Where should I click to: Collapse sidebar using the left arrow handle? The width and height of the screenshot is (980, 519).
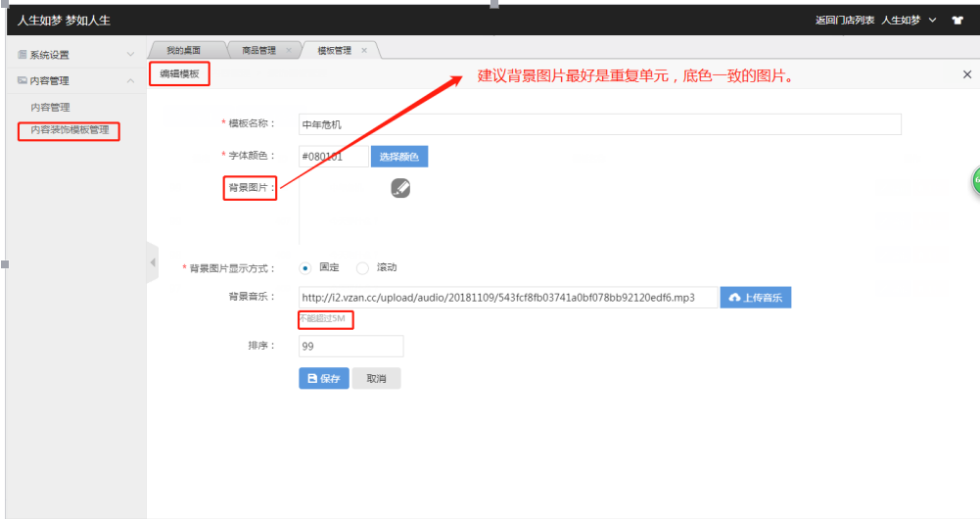[152, 263]
